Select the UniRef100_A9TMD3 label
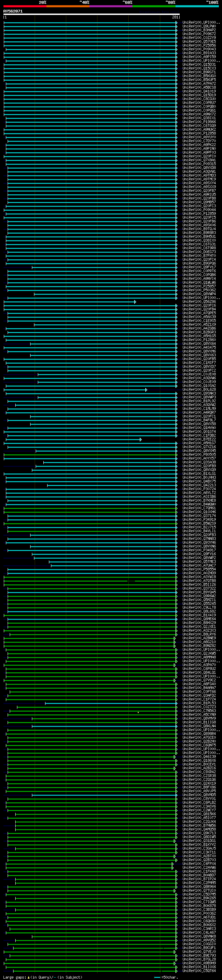This screenshot has width=222, height=980. 199,175
